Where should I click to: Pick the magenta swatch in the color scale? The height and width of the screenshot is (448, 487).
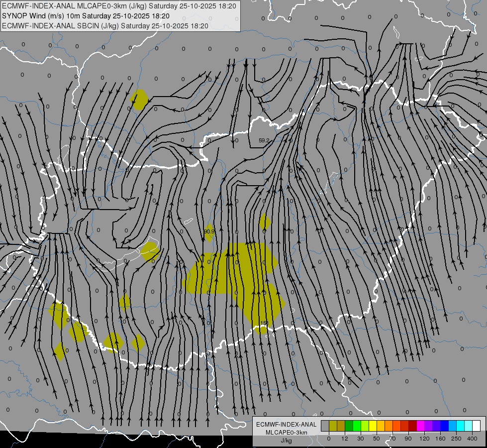point(421,426)
